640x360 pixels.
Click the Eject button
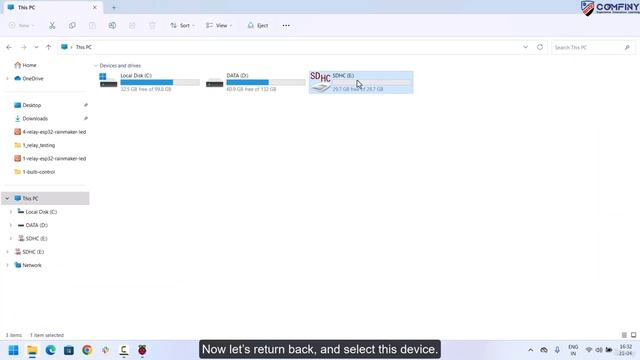click(x=258, y=25)
